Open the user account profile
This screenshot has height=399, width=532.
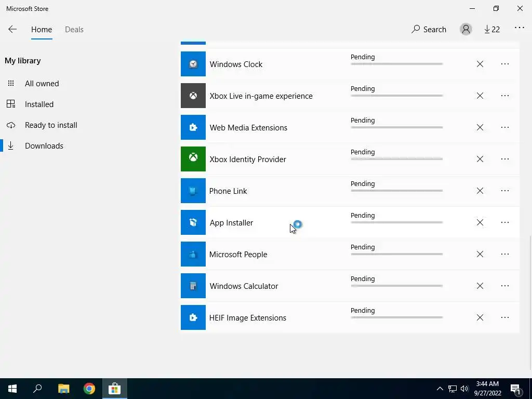click(466, 29)
